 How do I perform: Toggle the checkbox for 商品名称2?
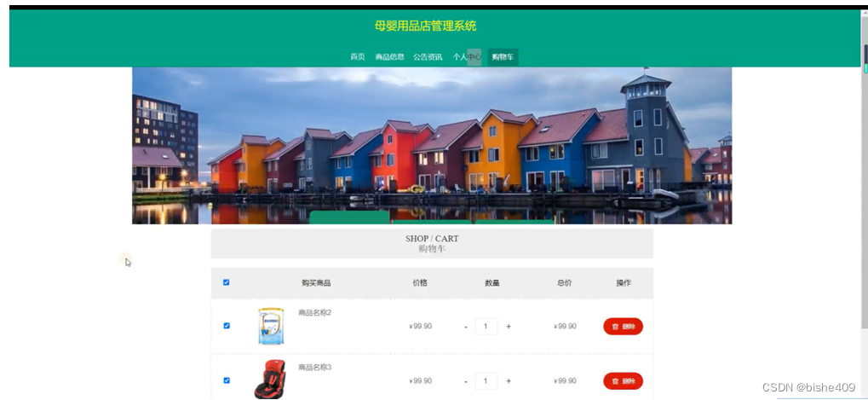(226, 326)
